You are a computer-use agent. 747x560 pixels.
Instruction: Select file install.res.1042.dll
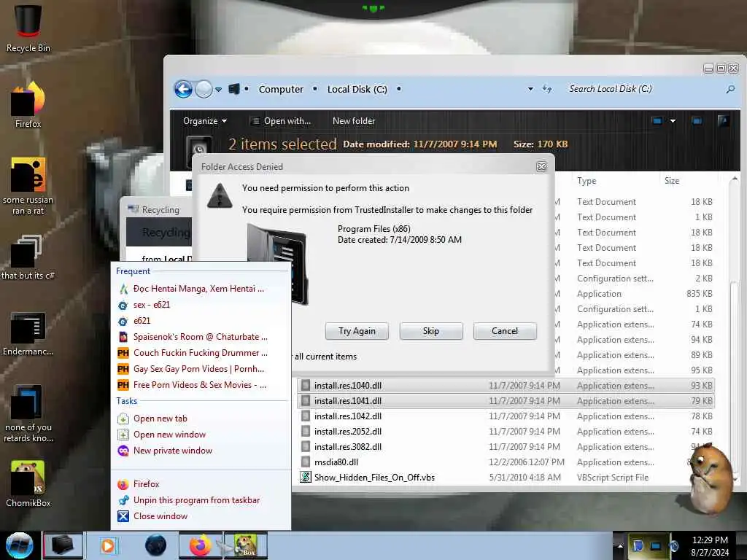point(506,416)
